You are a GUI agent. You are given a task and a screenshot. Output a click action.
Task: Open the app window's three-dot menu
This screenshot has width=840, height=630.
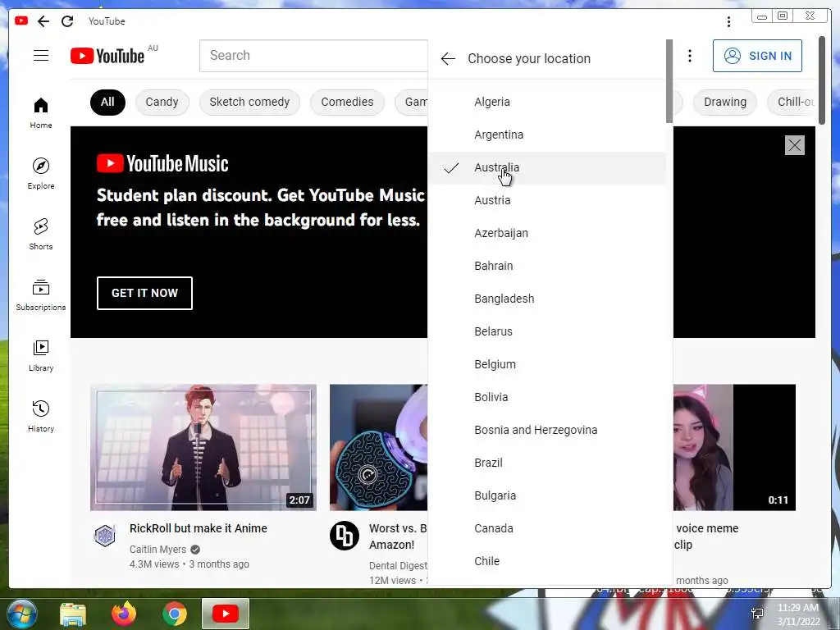728,21
